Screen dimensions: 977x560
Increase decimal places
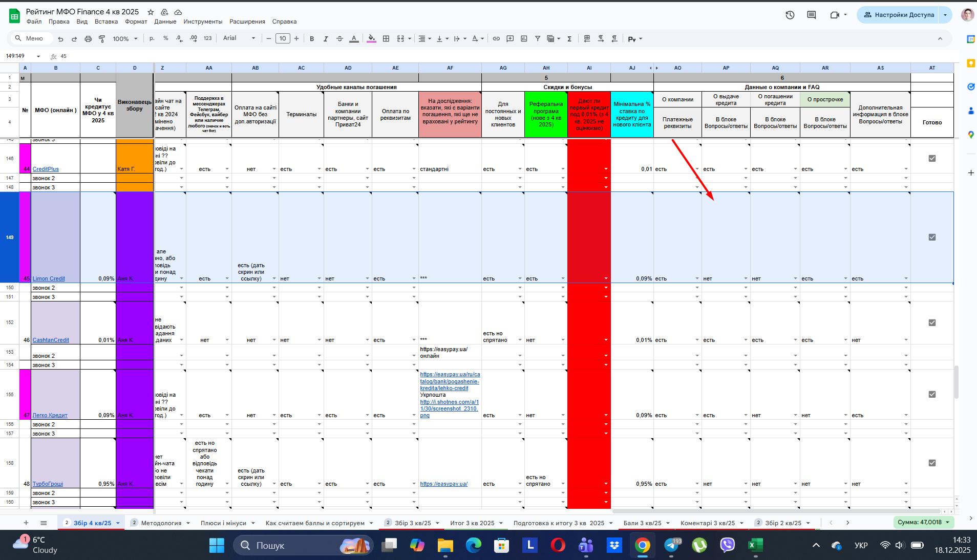click(193, 38)
